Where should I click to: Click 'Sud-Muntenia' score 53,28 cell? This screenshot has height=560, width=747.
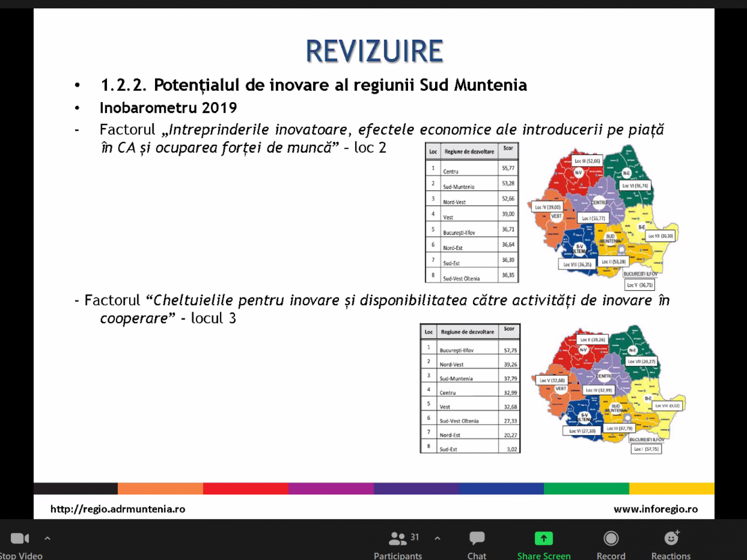(x=508, y=183)
